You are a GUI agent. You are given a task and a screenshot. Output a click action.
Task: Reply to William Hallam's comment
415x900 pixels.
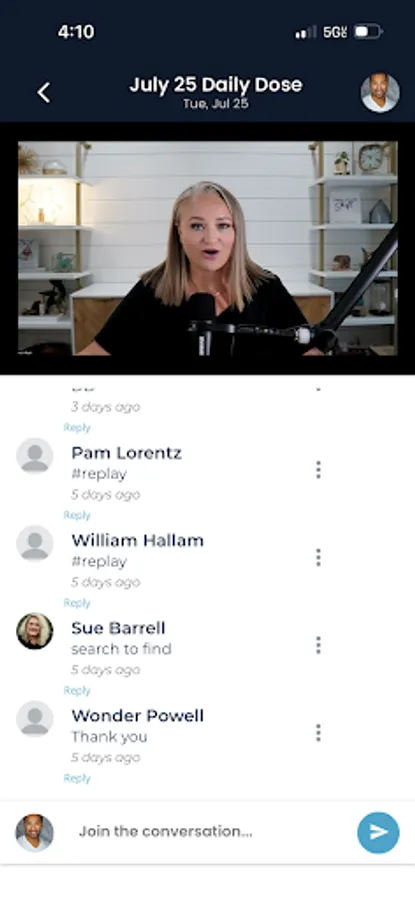(x=77, y=603)
